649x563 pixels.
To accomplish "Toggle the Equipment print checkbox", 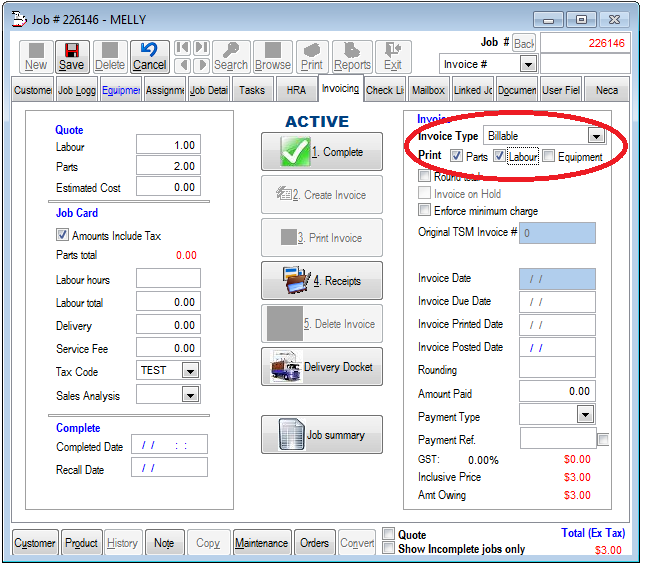I will pos(548,157).
